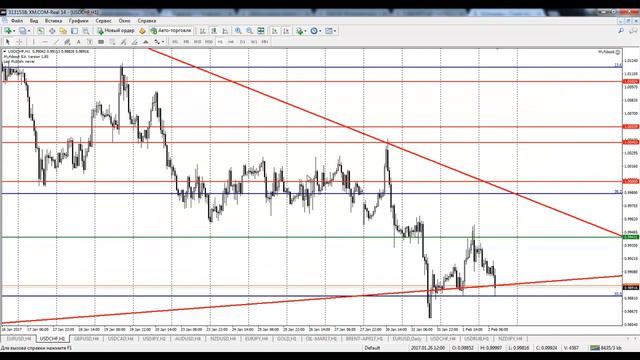The image size is (640, 360).
Task: Switch to the GBPUSD,H4 chart tab
Action: [86, 339]
